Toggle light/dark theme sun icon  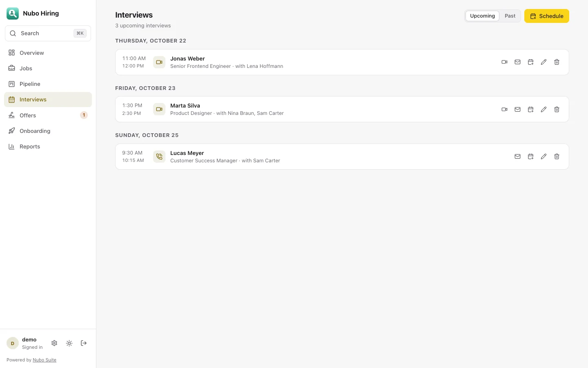69,343
